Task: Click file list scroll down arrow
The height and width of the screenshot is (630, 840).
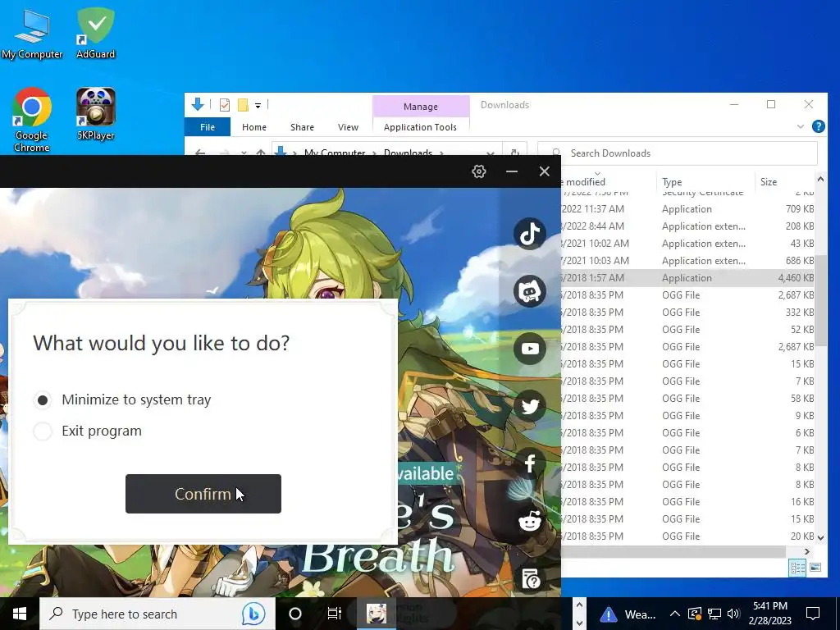Action: pos(820,537)
